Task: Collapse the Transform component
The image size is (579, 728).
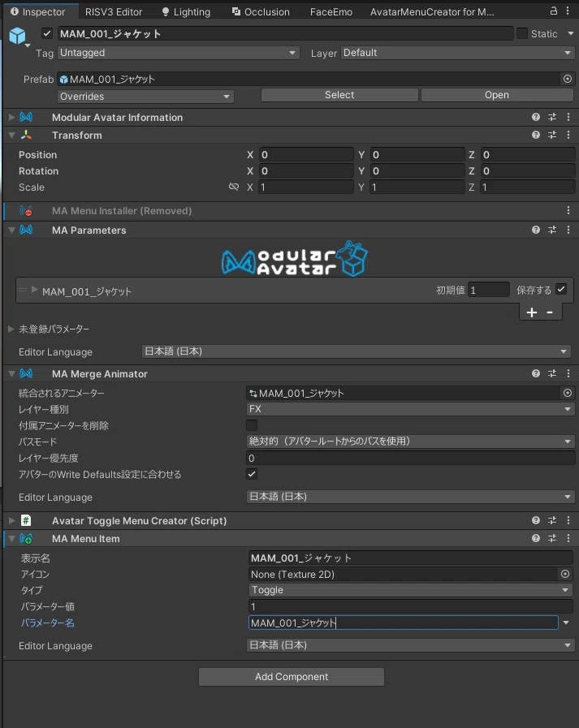Action: (11, 135)
